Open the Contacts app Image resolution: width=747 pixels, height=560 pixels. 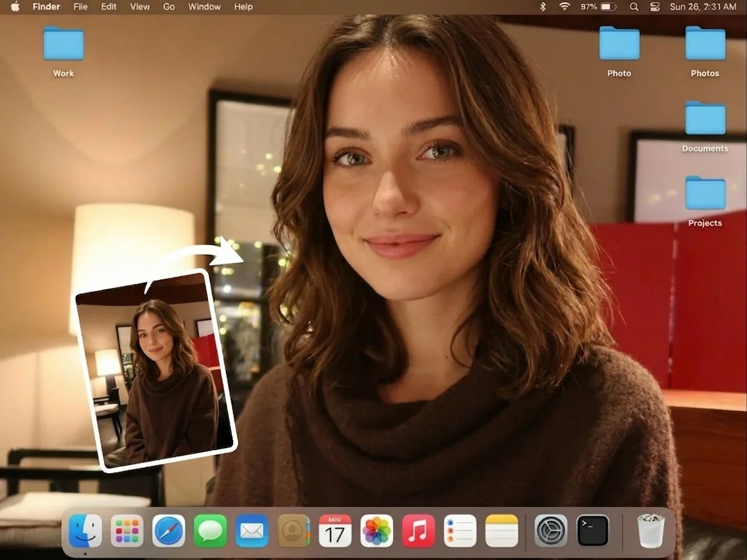pyautogui.click(x=293, y=531)
